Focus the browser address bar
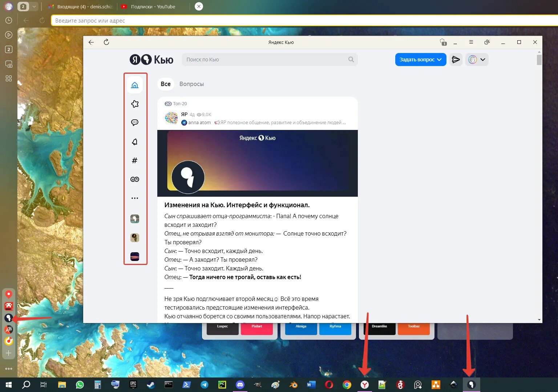Image resolution: width=558 pixels, height=392 pixels. [304, 21]
